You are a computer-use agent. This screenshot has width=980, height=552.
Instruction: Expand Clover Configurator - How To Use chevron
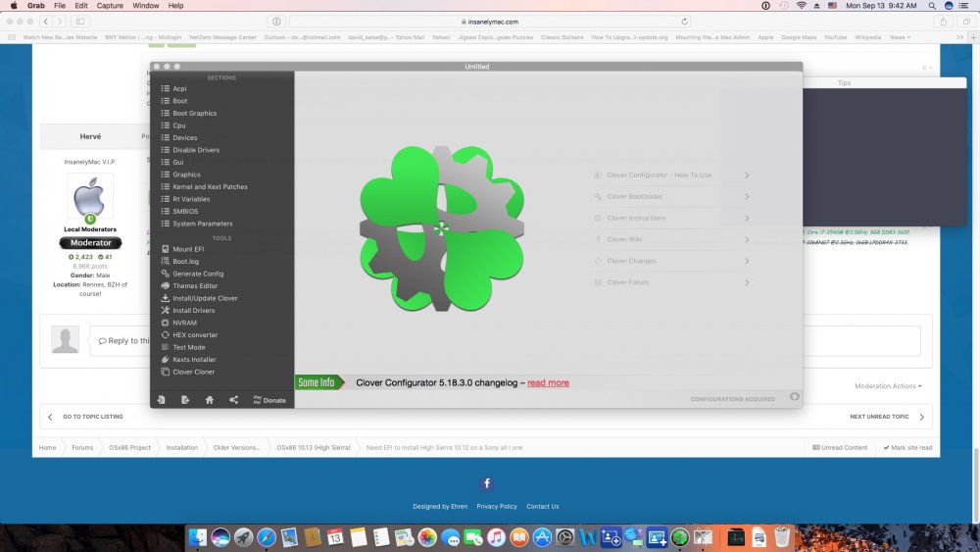tap(747, 176)
